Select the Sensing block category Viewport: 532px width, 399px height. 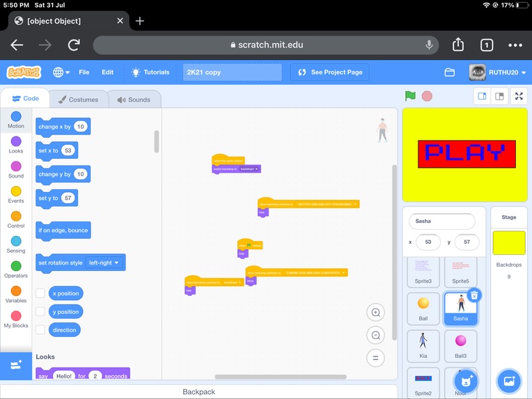[x=16, y=245]
